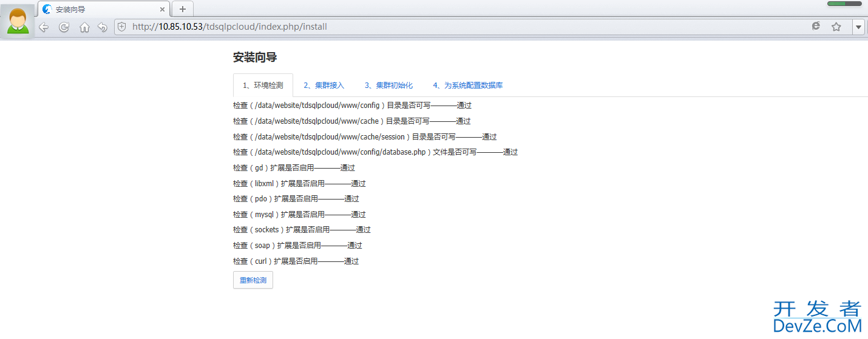Select the cache/session directory check line

[x=365, y=137]
